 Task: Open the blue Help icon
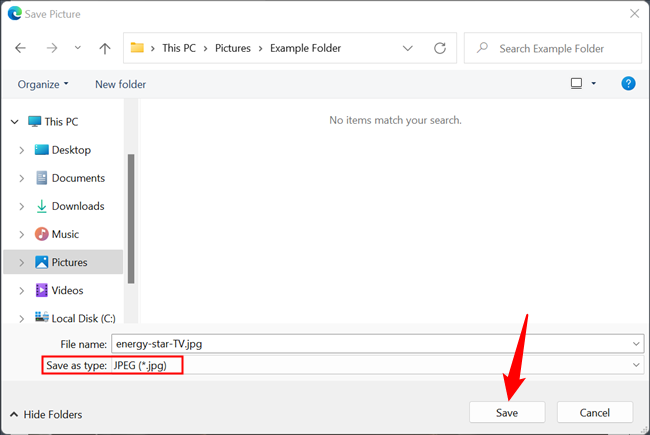click(628, 83)
